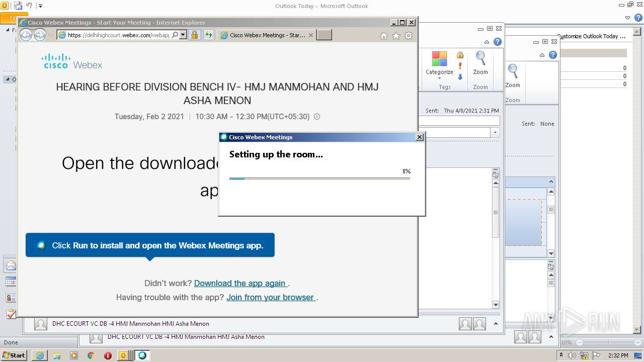Click Zoom in the front message window
The height and width of the screenshot is (362, 644).
pyautogui.click(x=480, y=63)
